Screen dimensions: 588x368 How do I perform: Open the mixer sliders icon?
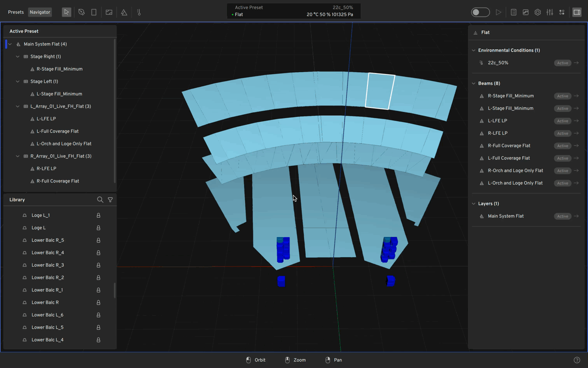point(550,12)
